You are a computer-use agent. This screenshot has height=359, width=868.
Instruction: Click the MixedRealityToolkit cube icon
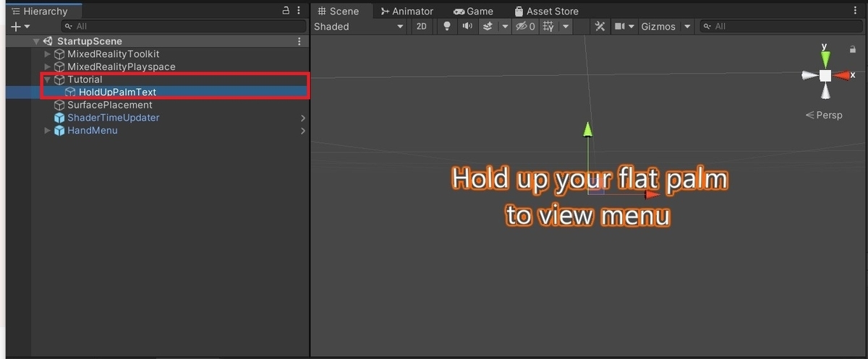[x=59, y=54]
